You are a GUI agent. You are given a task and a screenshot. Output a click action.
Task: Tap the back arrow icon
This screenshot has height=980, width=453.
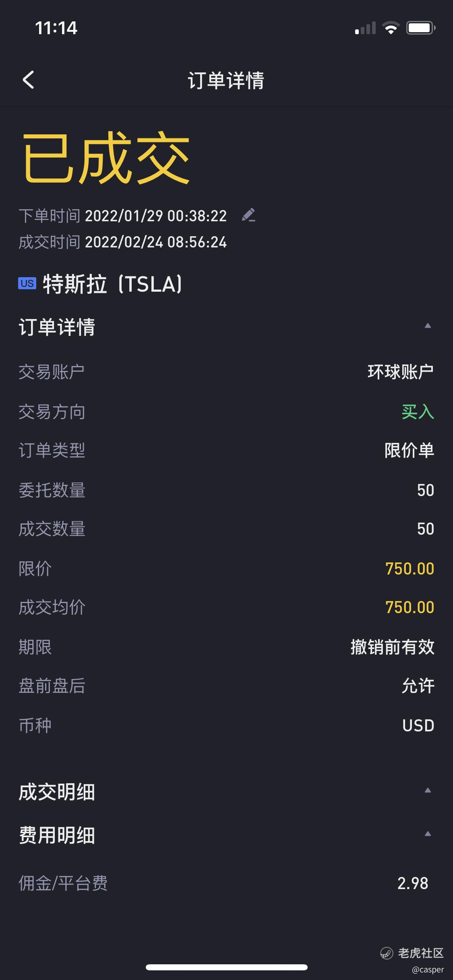pyautogui.click(x=28, y=80)
